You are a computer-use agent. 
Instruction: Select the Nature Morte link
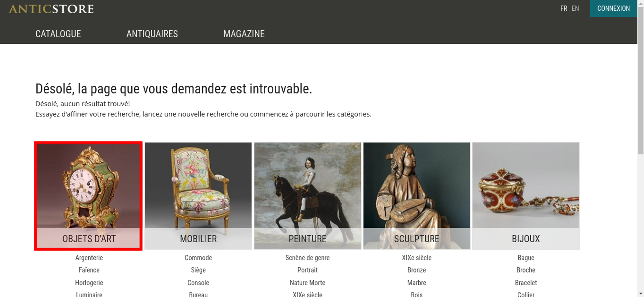(x=308, y=283)
